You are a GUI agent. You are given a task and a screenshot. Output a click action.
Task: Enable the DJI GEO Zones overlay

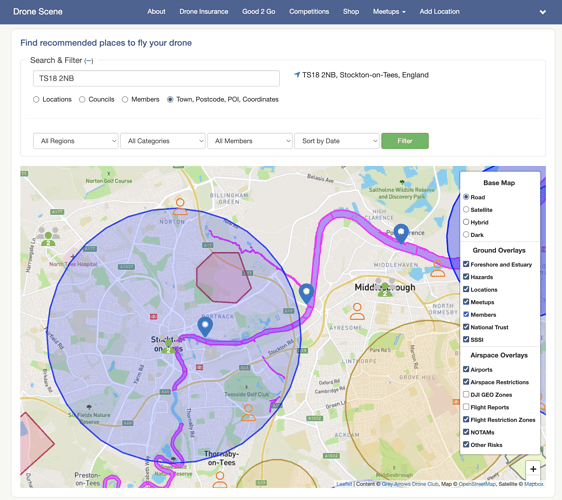pyautogui.click(x=466, y=394)
